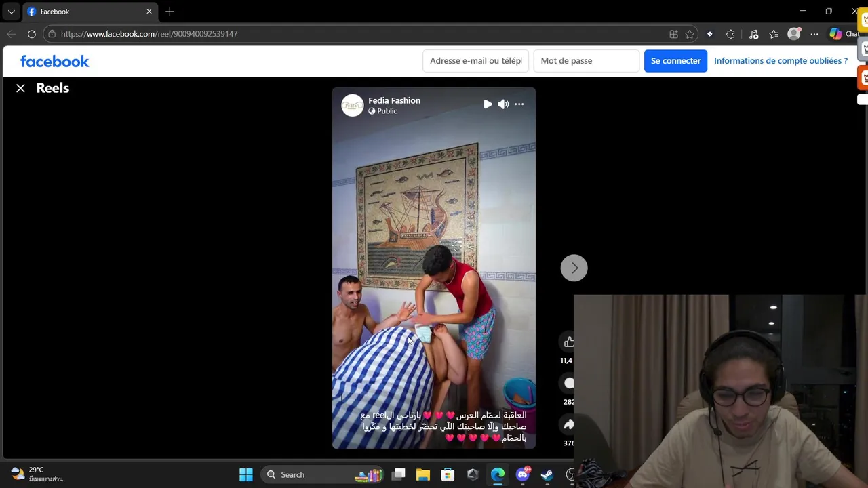Open Copilot Chat
868x488 pixels.
[x=844, y=34]
